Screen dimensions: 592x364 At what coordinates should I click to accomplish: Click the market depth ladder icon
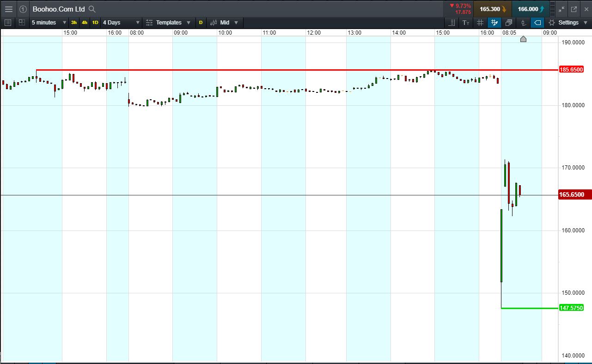(x=553, y=9)
